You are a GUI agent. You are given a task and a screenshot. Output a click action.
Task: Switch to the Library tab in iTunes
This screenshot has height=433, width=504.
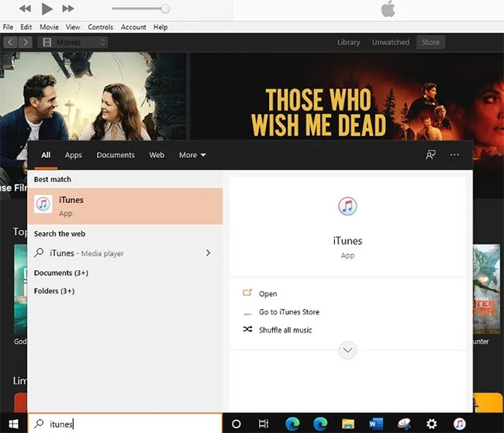[348, 42]
